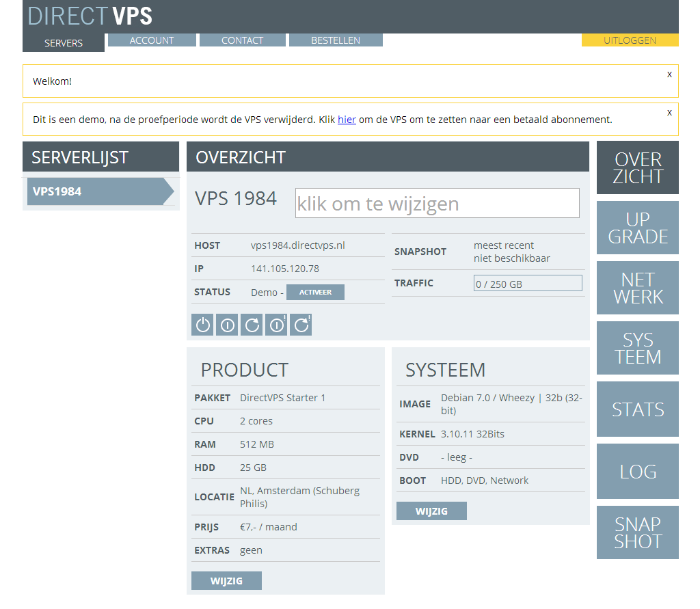Click the VPS name input field
Image resolution: width=700 pixels, height=609 pixels.
(437, 204)
